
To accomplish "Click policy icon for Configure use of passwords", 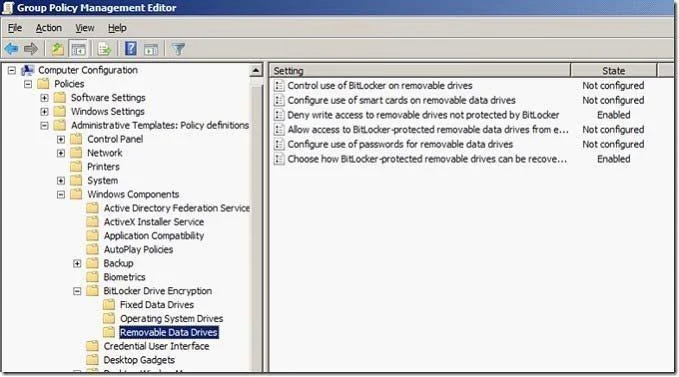I will 279,145.
